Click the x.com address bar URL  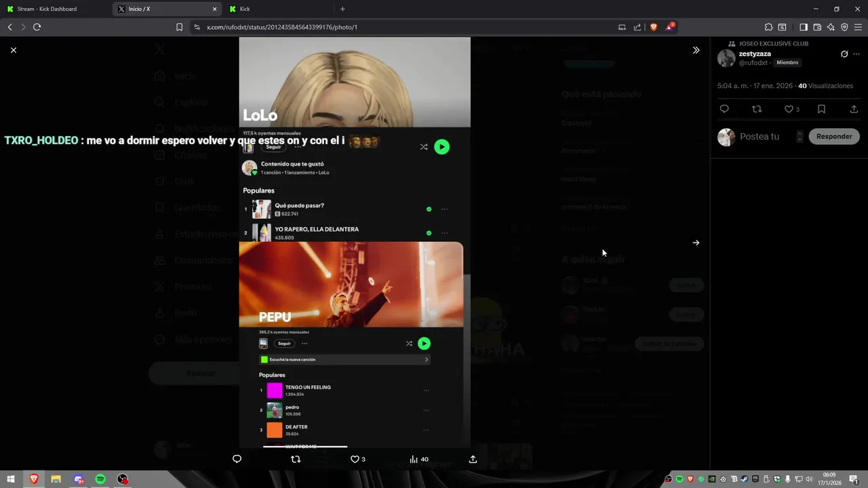tap(282, 27)
